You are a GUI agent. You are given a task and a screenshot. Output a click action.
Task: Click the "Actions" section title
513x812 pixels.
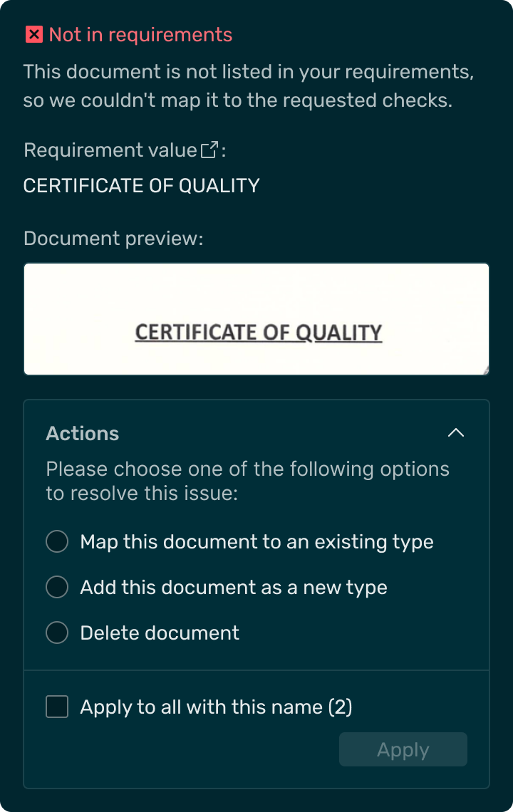(83, 433)
